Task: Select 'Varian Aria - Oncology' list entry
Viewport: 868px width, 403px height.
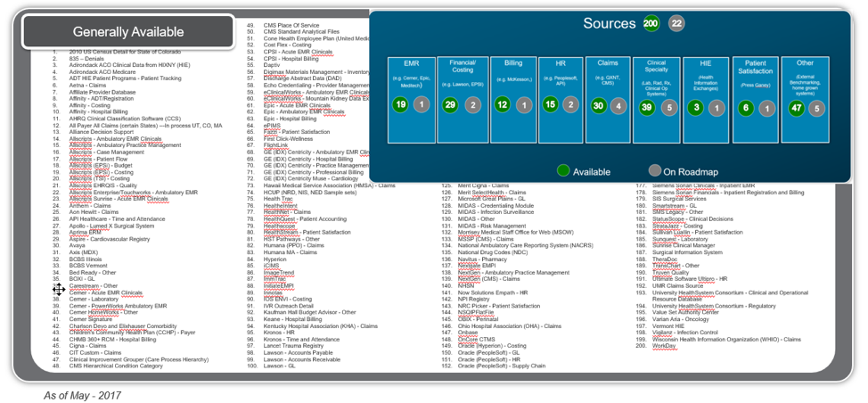Action: pyautogui.click(x=680, y=319)
